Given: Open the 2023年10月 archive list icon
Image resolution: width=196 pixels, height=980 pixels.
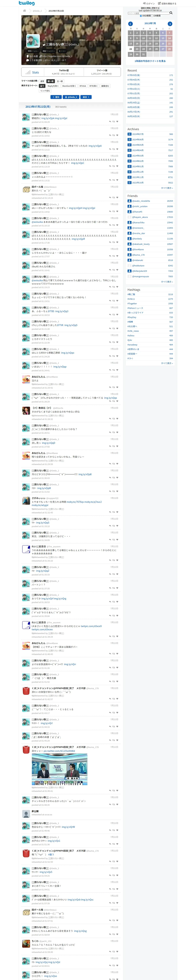Looking at the screenshot, I should (x=129, y=183).
